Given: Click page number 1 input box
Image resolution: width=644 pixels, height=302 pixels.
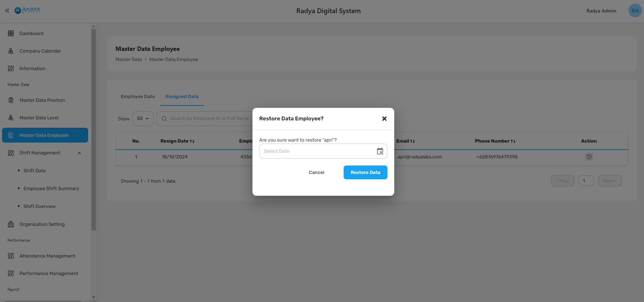Looking at the screenshot, I should (586, 181).
